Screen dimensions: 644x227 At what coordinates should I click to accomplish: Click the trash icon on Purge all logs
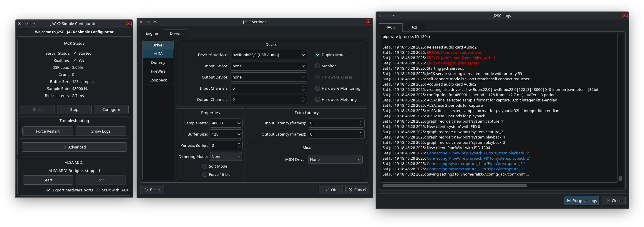pos(569,201)
